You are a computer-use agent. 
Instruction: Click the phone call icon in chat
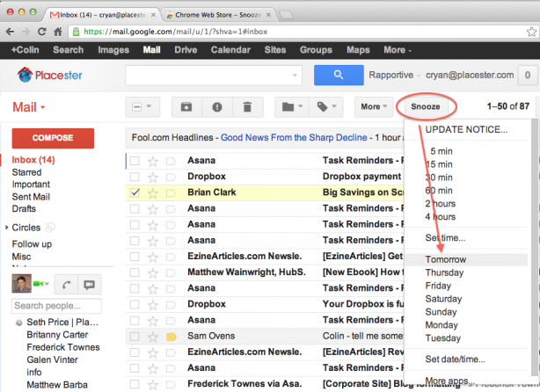tap(67, 285)
